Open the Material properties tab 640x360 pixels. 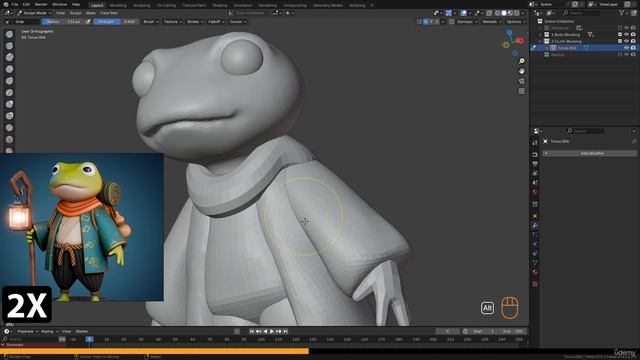[x=535, y=272]
